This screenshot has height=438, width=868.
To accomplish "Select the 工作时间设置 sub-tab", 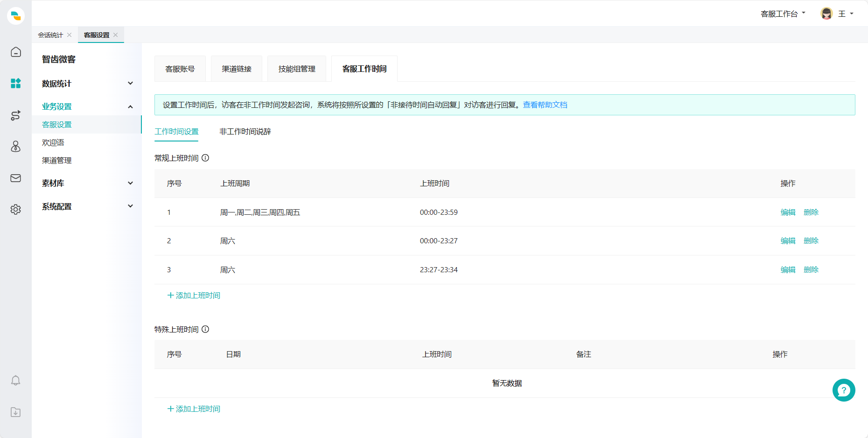I will pyautogui.click(x=176, y=132).
